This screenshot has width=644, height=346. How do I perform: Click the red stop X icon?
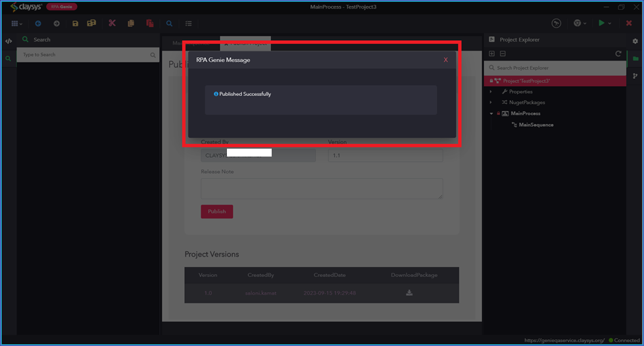pyautogui.click(x=629, y=23)
